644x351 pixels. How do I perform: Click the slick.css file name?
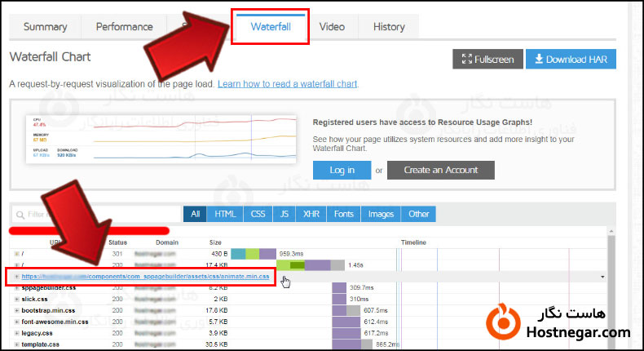(x=34, y=299)
